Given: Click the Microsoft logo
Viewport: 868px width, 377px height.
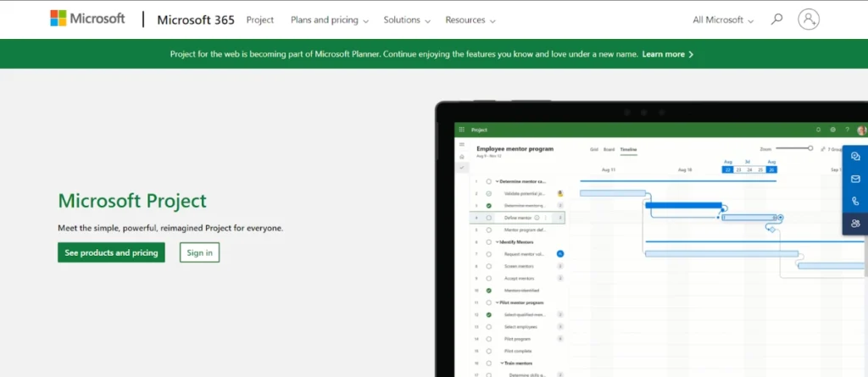Looking at the screenshot, I should tap(87, 19).
